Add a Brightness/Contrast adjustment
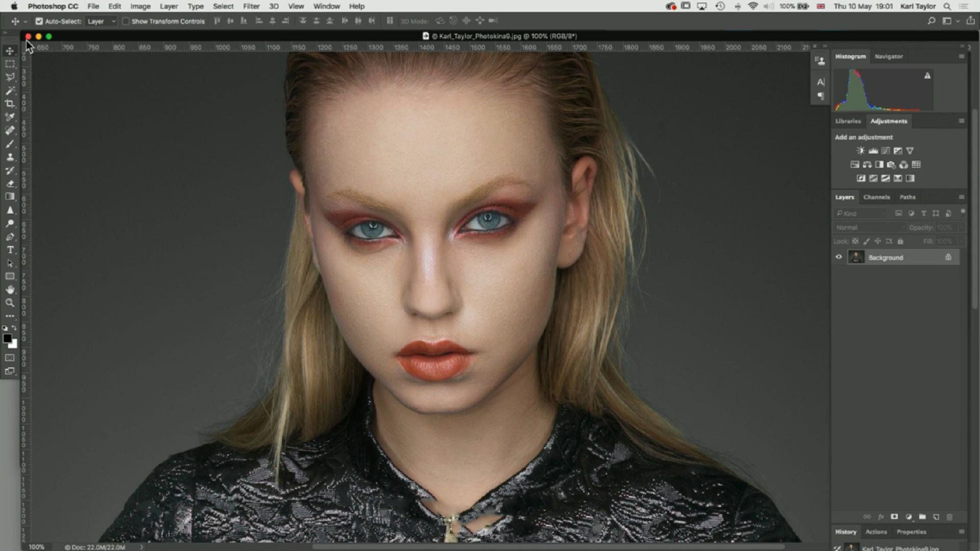 click(x=861, y=151)
